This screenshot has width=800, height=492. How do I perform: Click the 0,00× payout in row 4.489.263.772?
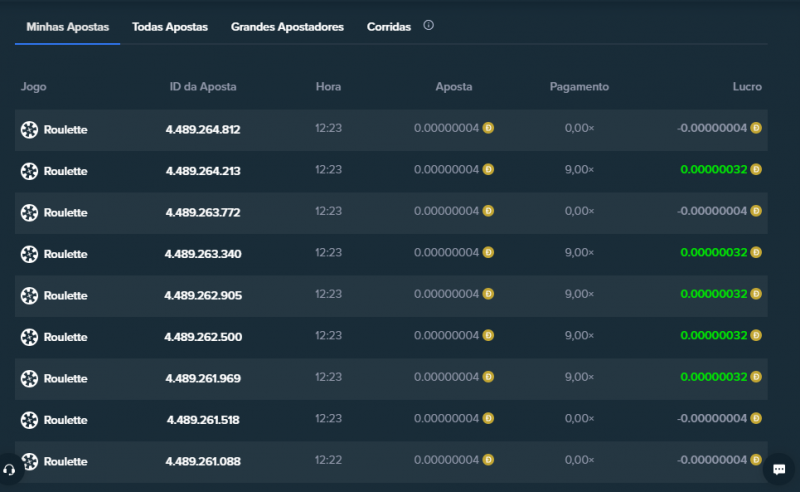(579, 211)
